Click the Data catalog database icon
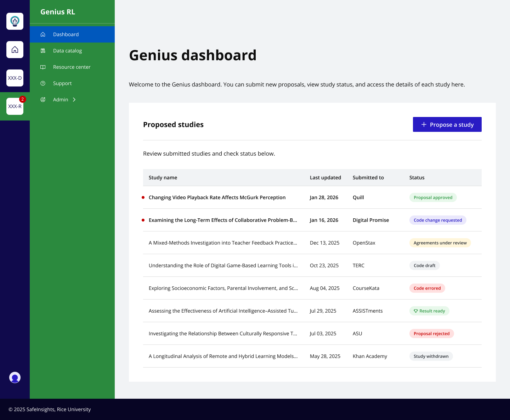Image resolution: width=510 pixels, height=420 pixels. point(43,50)
